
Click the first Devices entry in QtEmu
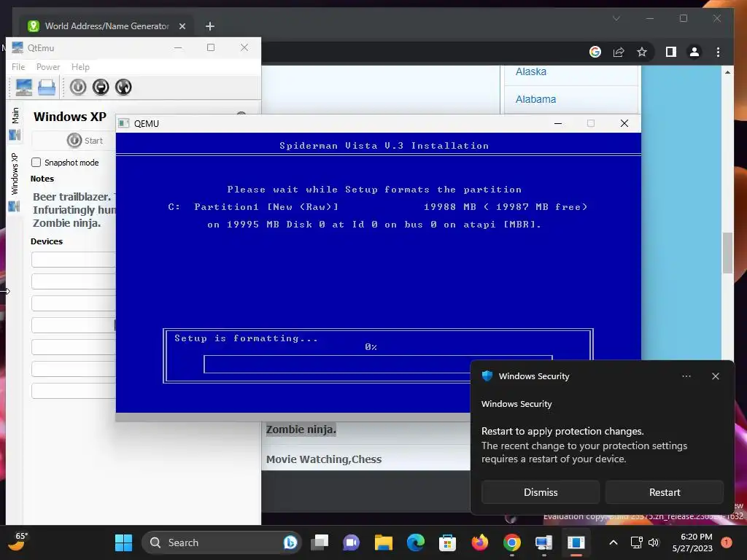pos(74,260)
